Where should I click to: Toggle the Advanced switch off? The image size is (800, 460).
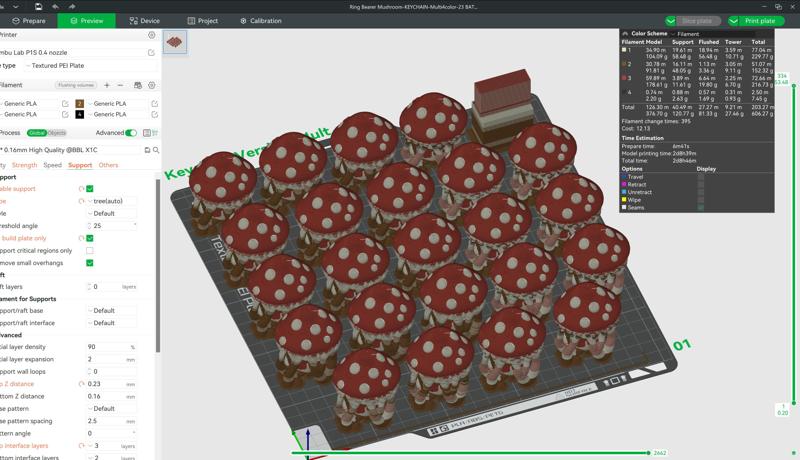pyautogui.click(x=131, y=133)
